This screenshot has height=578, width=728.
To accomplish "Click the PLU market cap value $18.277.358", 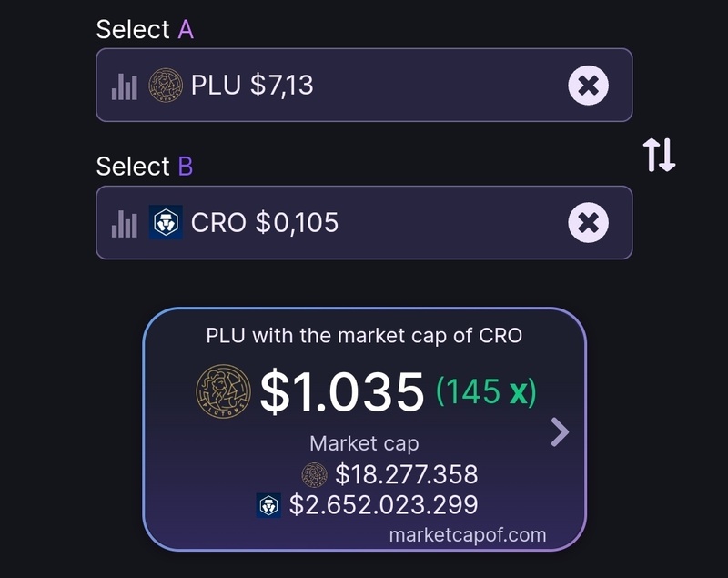I will click(406, 474).
